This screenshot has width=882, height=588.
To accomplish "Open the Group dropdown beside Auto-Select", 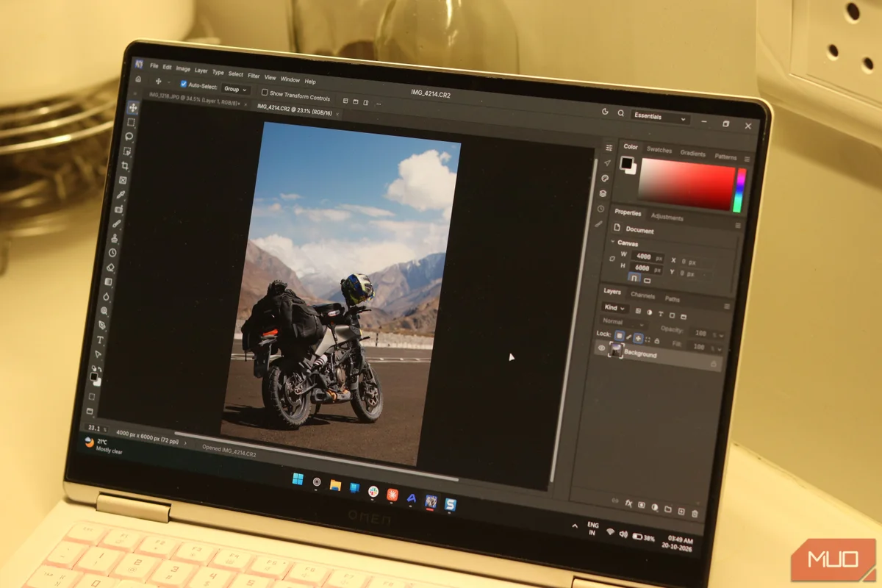I will click(x=235, y=89).
